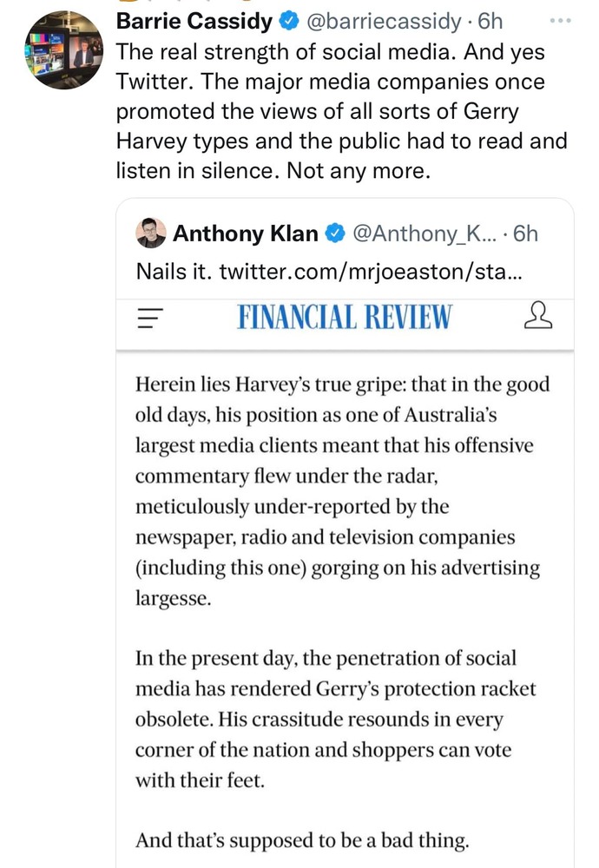This screenshot has height=868, width=599.
Task: Click the 6h timestamp on Barrie's tweet
Action: coord(493,19)
